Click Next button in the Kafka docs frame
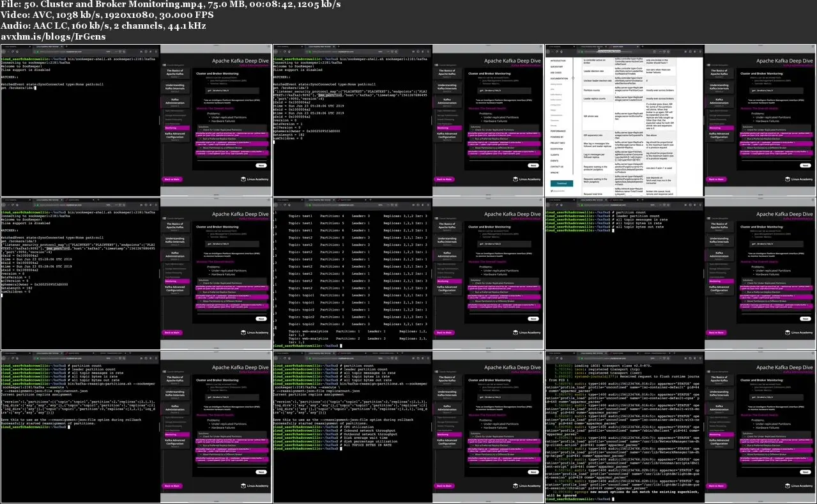Image resolution: width=817 pixels, height=504 pixels. pyautogui.click(x=804, y=165)
